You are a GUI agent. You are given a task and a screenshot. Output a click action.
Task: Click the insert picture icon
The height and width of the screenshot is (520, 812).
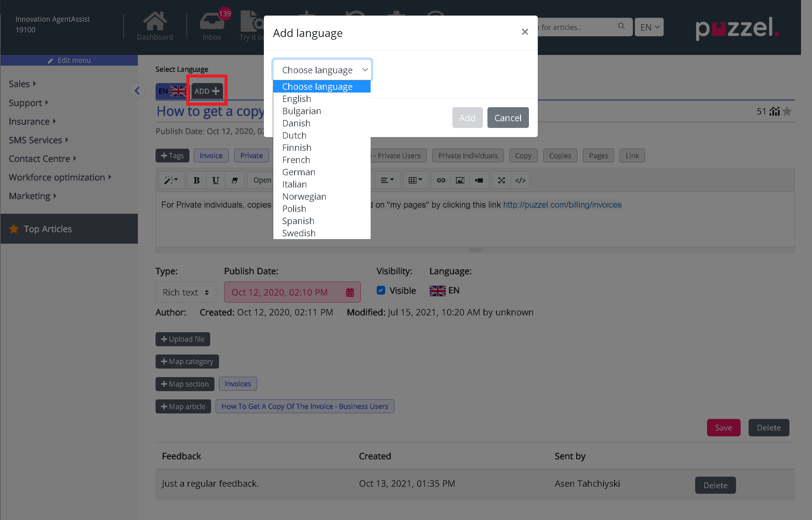tap(460, 180)
